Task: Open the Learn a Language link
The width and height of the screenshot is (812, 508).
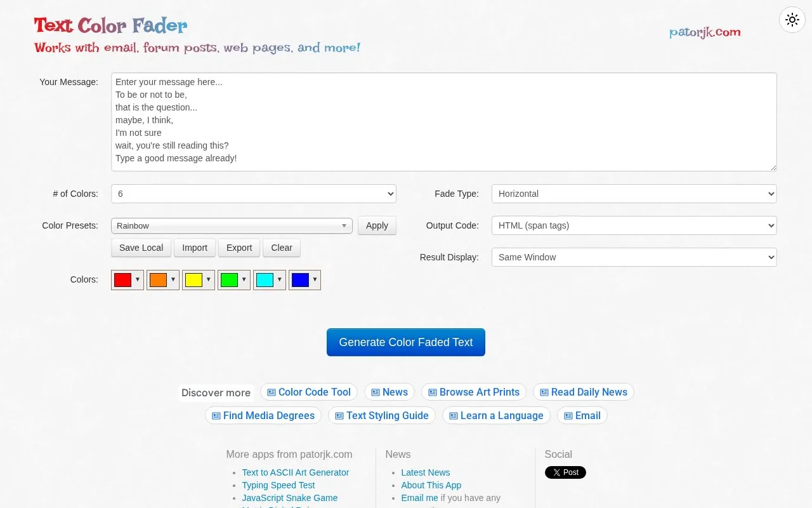Action: tap(496, 415)
